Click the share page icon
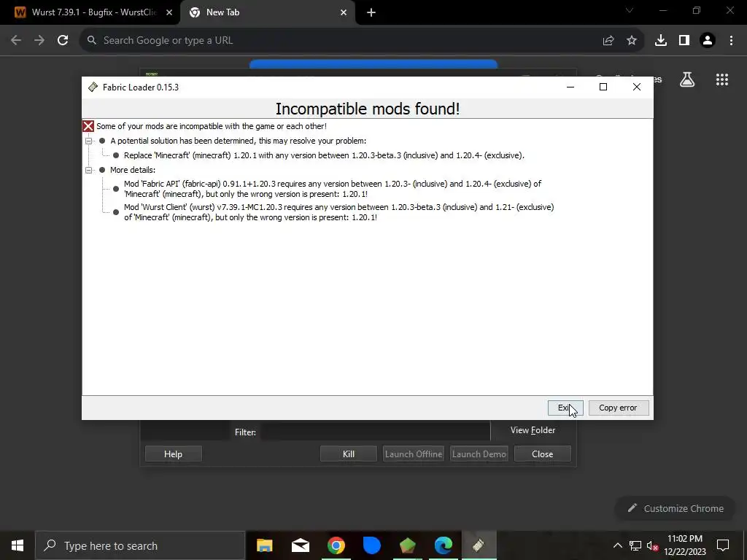The image size is (747, 560). click(x=608, y=41)
